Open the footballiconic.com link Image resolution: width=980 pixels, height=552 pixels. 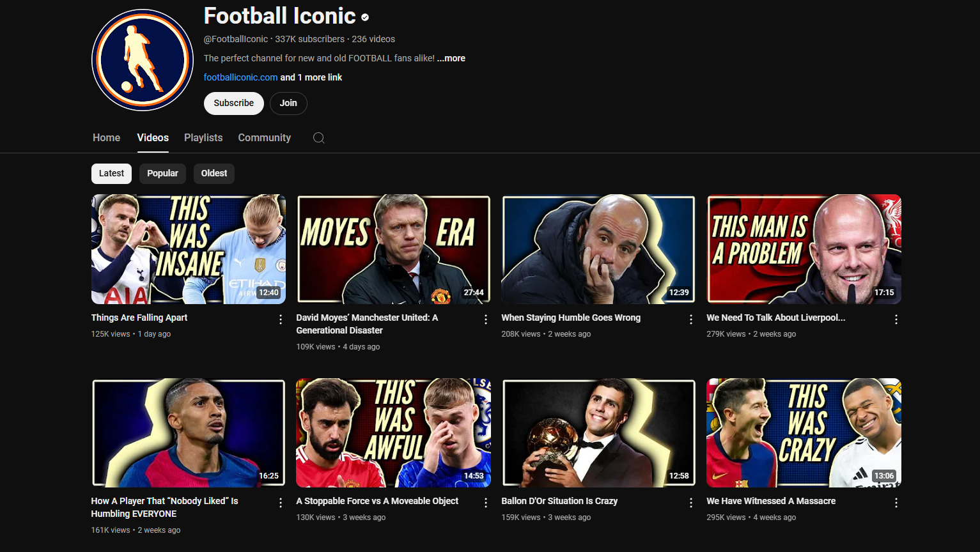(x=240, y=77)
